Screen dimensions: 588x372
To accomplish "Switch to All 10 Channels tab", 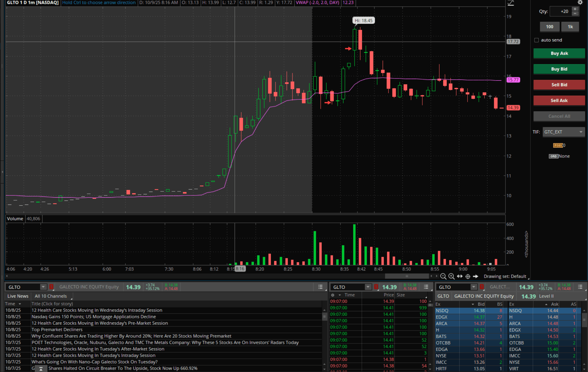I will click(x=51, y=296).
